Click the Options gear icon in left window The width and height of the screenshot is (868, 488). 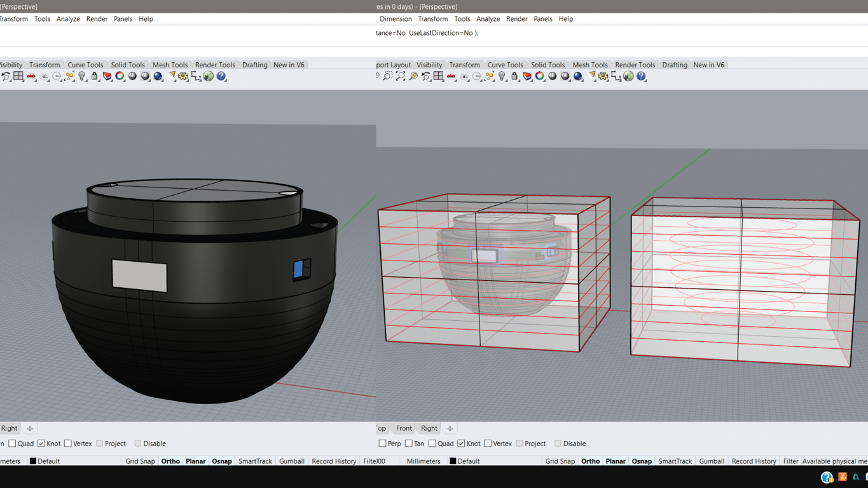(183, 76)
